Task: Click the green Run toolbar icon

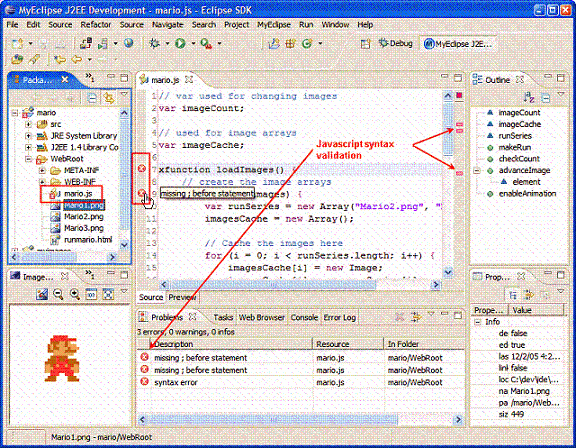Action: [x=180, y=43]
